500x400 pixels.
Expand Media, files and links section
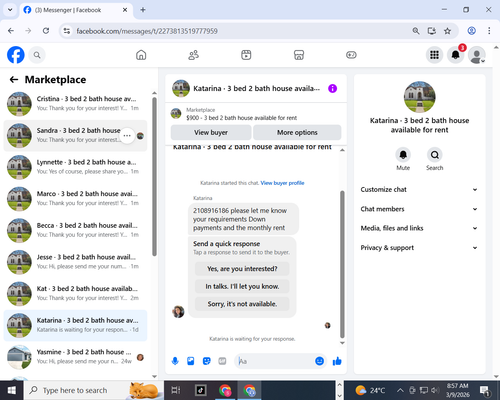pos(419,228)
